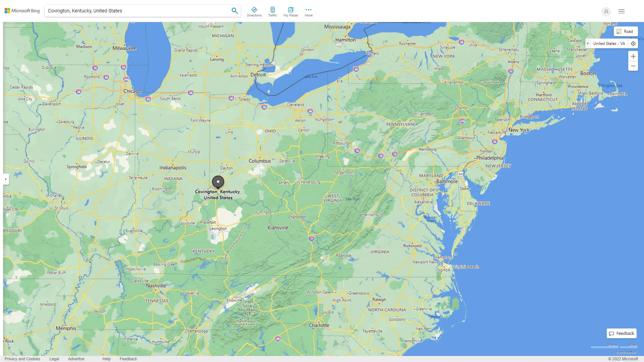This screenshot has width=644, height=362.
Task: Zoom out on the map
Action: (x=633, y=66)
